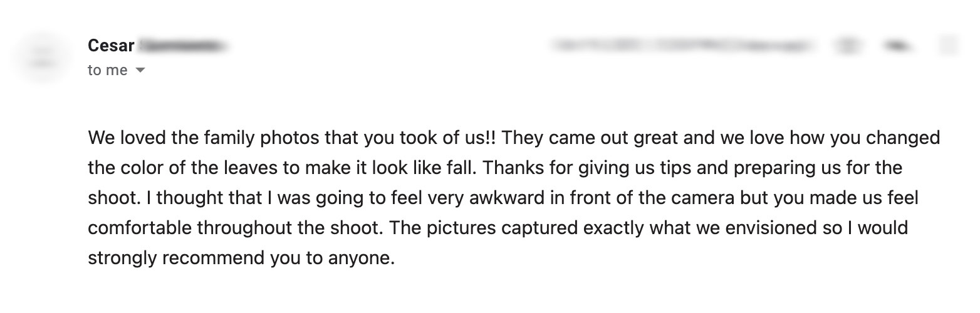
Task: Expand recipient details arrow beside "to me"
Action: coord(140,71)
